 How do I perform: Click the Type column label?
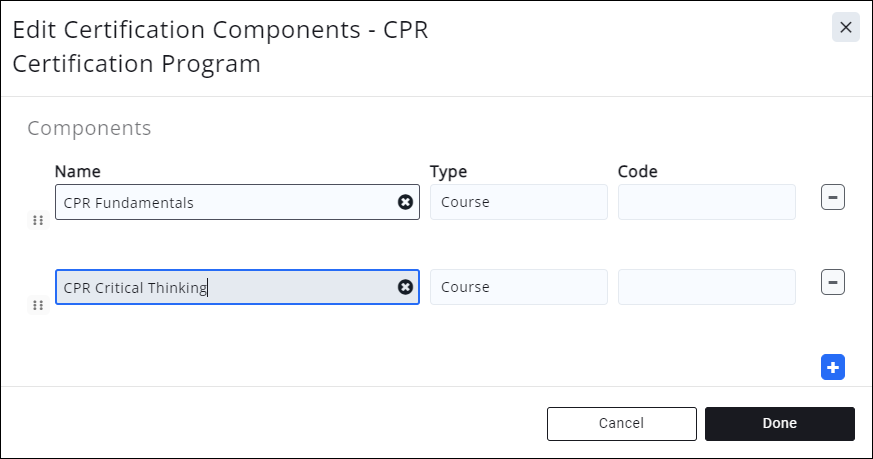(448, 172)
